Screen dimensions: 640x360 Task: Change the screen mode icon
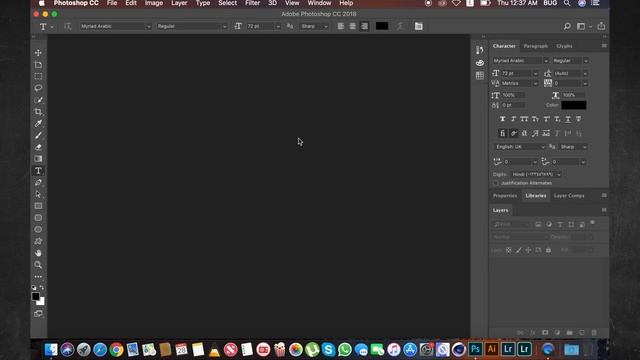(x=38, y=313)
